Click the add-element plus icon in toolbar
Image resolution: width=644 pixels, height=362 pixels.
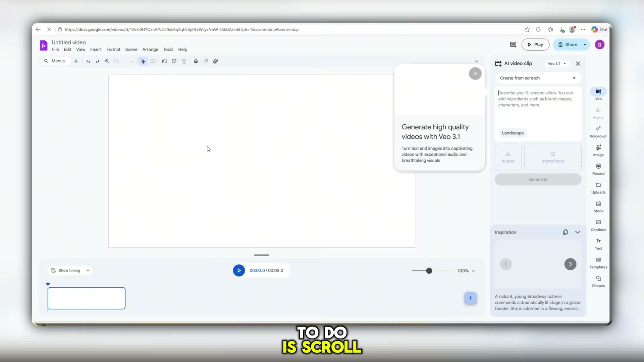click(76, 61)
